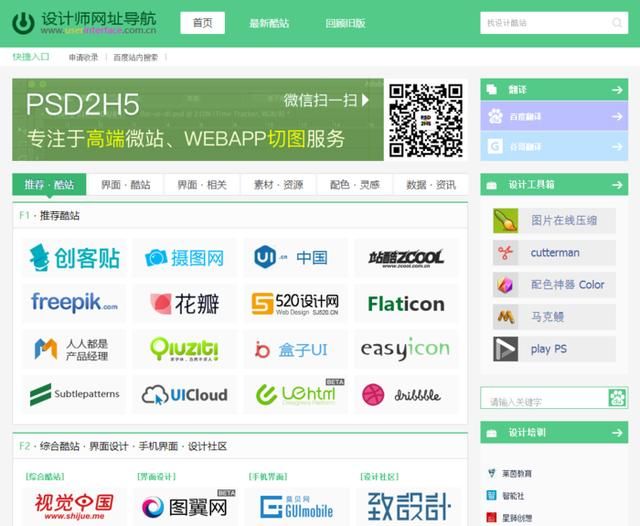The image size is (640, 526).
Task: Open the UI 中国 logo tile
Action: tap(296, 258)
